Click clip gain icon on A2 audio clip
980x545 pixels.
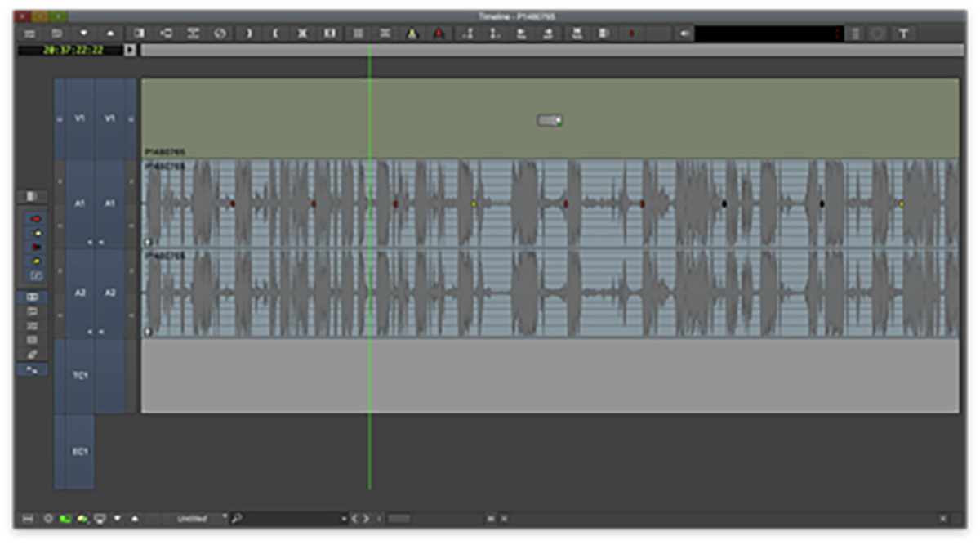pos(149,332)
